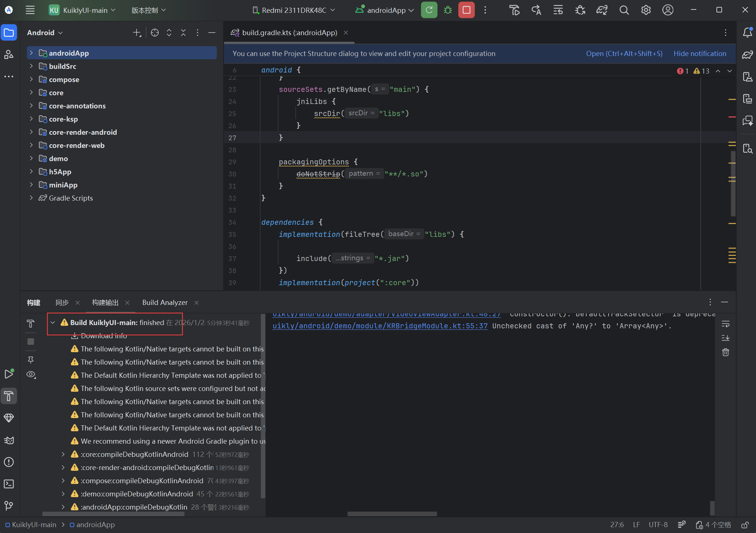
Task: Click the green Rerun androidApp button
Action: pyautogui.click(x=429, y=10)
